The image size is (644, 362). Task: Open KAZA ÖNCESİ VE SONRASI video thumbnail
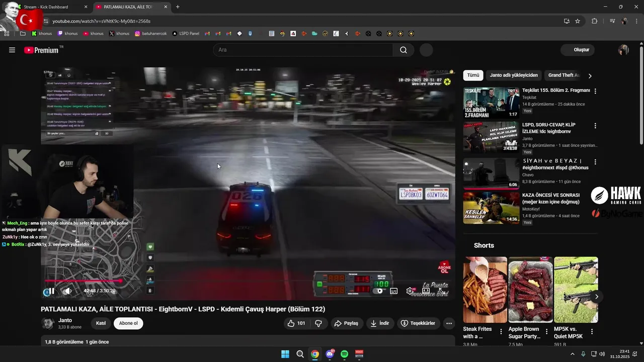(491, 208)
